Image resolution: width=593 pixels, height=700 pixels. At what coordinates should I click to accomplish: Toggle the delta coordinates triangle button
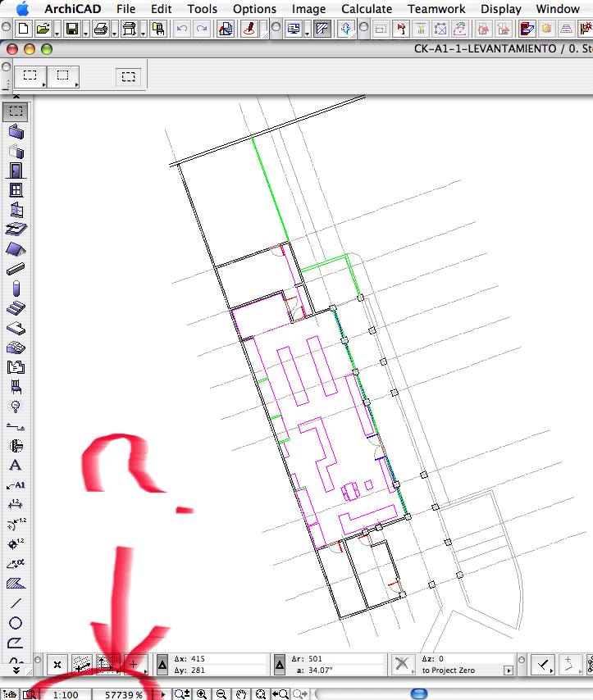(x=162, y=665)
